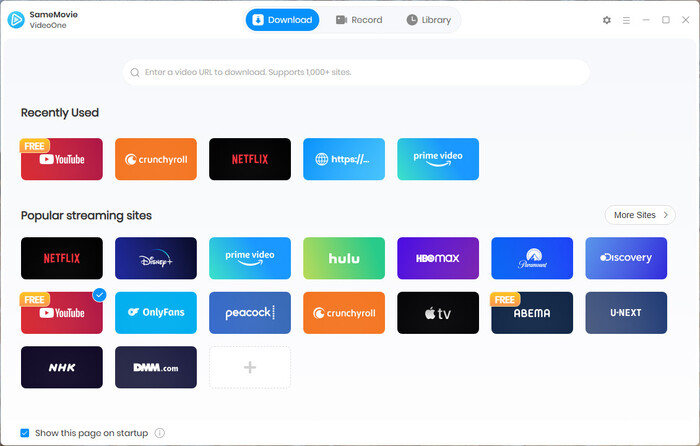Select the Discovery site tile
Screen dimensions: 700x446
[x=626, y=258]
